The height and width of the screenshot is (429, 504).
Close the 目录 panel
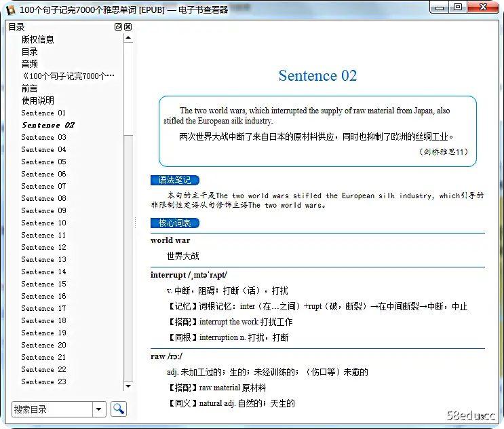click(x=128, y=27)
